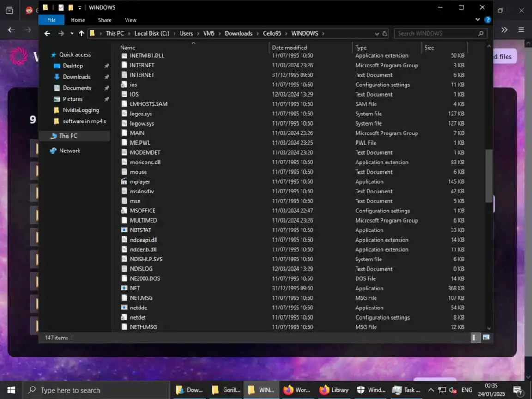Select the logos.sys file icon

click(124, 114)
